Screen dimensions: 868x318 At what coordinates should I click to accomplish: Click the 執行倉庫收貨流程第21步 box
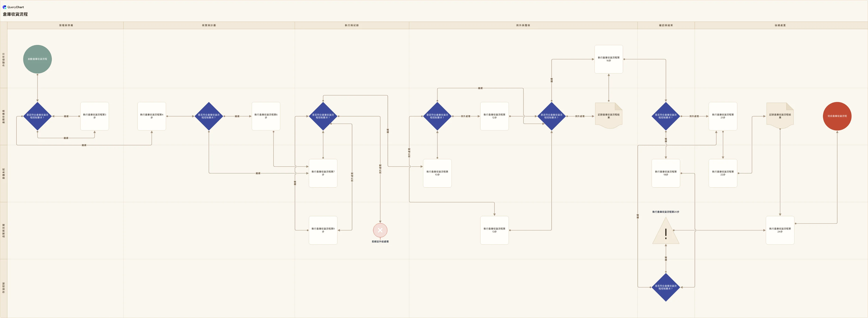[723, 116]
